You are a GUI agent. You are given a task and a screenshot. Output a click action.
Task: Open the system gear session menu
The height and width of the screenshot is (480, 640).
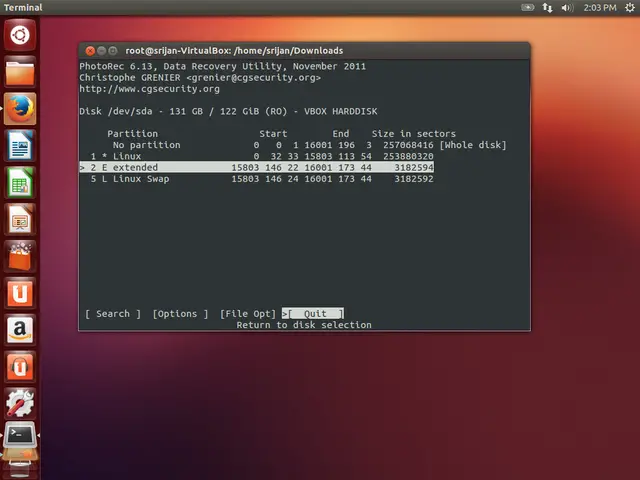click(629, 7)
